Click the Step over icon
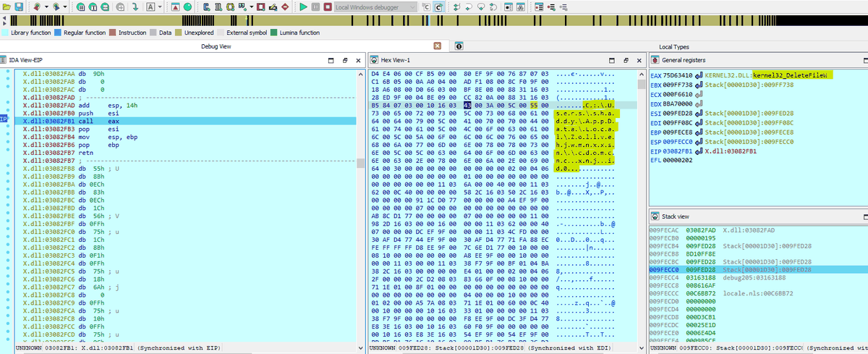868x354 pixels. pyautogui.click(x=469, y=7)
